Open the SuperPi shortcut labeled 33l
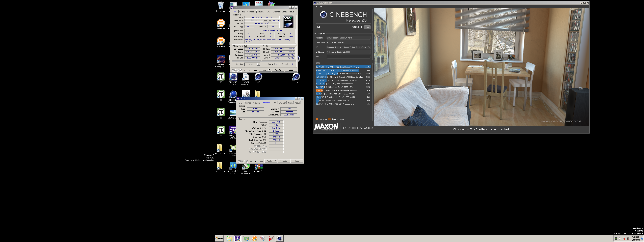 pyautogui.click(x=221, y=131)
